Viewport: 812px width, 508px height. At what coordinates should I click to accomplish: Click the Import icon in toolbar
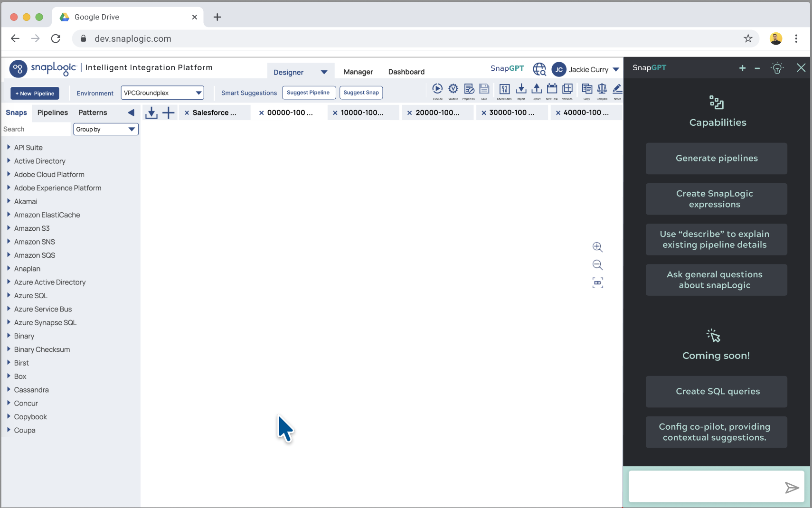(521, 89)
